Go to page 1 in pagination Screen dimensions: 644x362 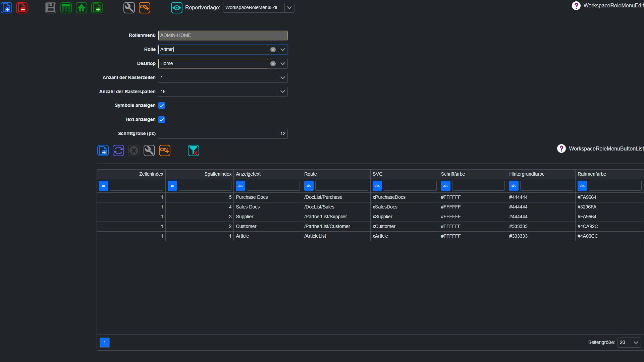pyautogui.click(x=105, y=343)
